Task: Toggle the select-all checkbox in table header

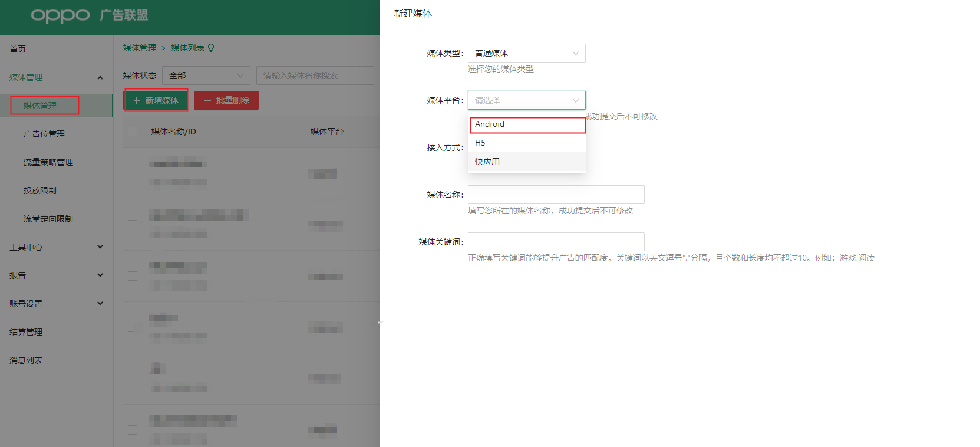Action: tap(133, 132)
